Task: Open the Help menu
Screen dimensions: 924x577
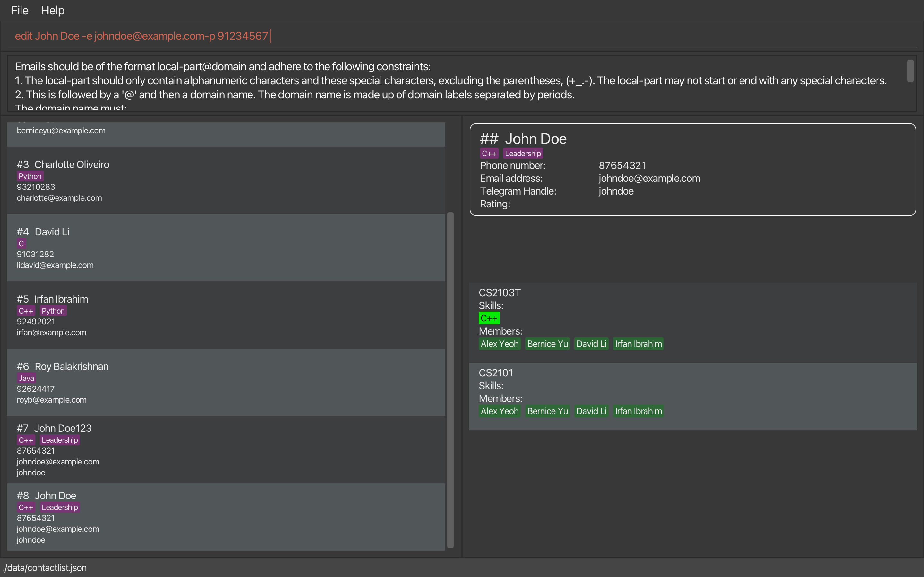Action: coord(53,11)
